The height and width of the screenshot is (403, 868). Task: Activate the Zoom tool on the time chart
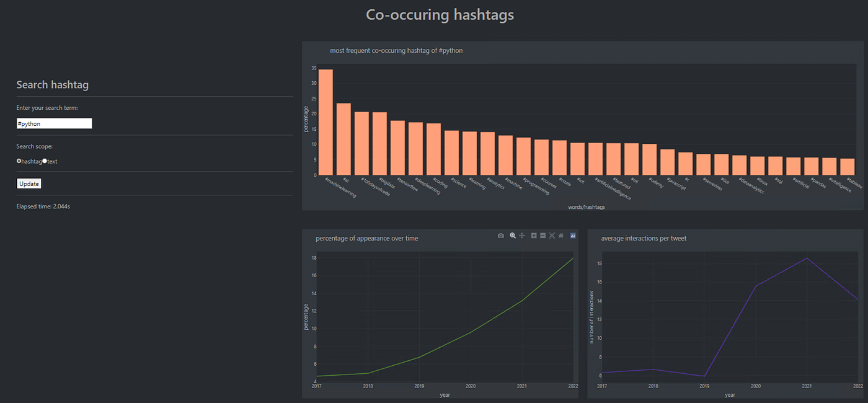[512, 236]
